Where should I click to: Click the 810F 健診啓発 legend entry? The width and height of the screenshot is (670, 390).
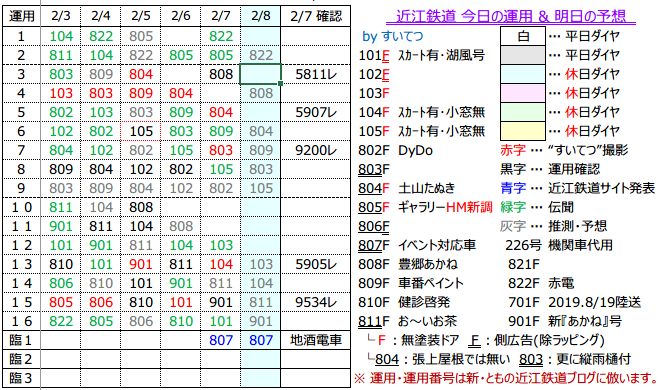point(404,302)
